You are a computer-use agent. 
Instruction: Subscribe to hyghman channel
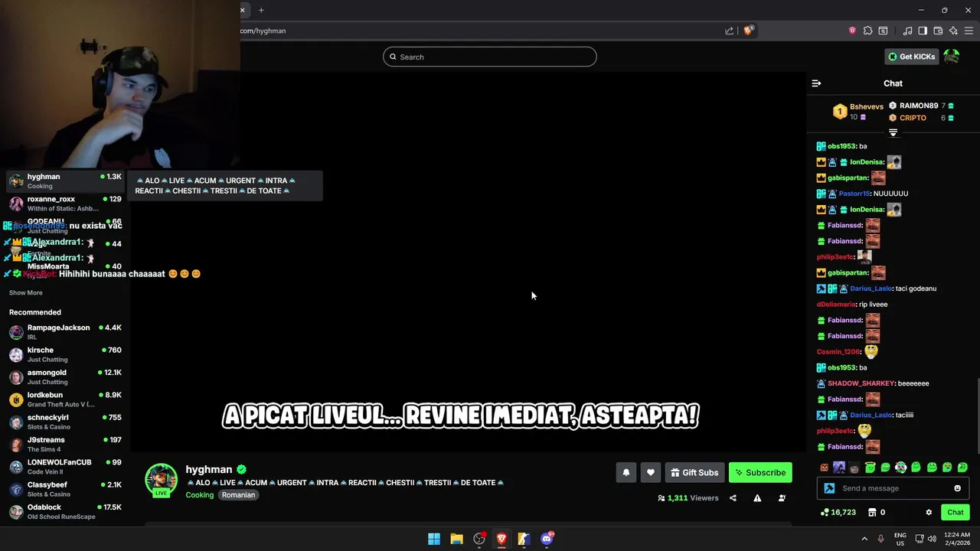click(760, 473)
